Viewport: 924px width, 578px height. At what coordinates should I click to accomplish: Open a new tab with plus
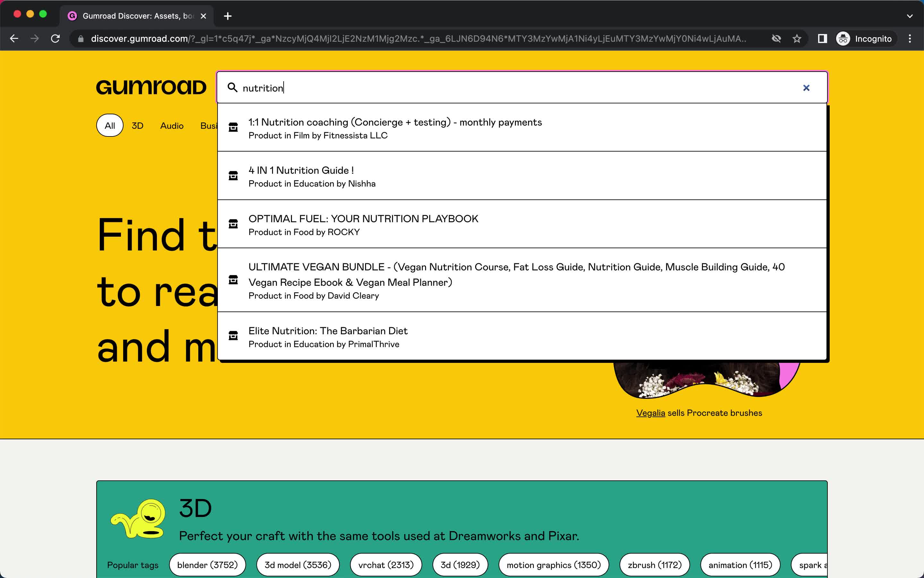tap(227, 16)
